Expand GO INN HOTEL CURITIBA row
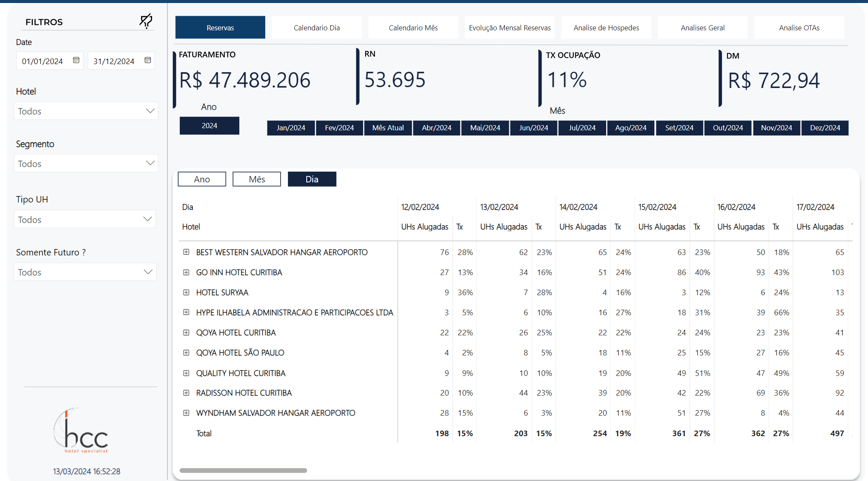The width and height of the screenshot is (868, 481). point(186,272)
